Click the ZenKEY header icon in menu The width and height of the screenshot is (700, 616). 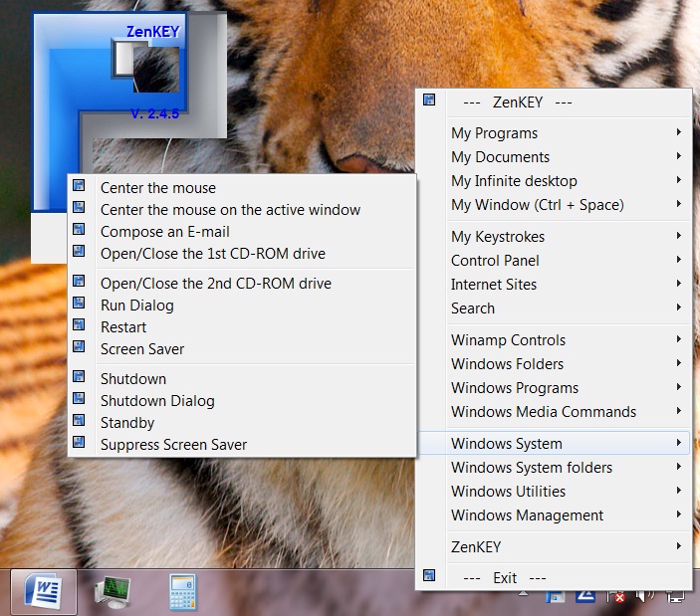click(x=429, y=100)
